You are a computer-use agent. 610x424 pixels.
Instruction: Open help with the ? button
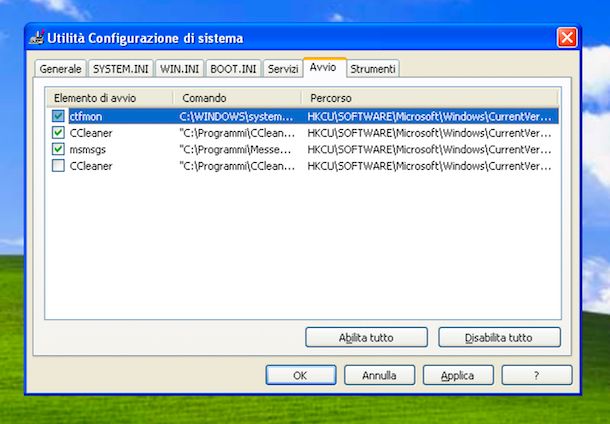pos(536,375)
